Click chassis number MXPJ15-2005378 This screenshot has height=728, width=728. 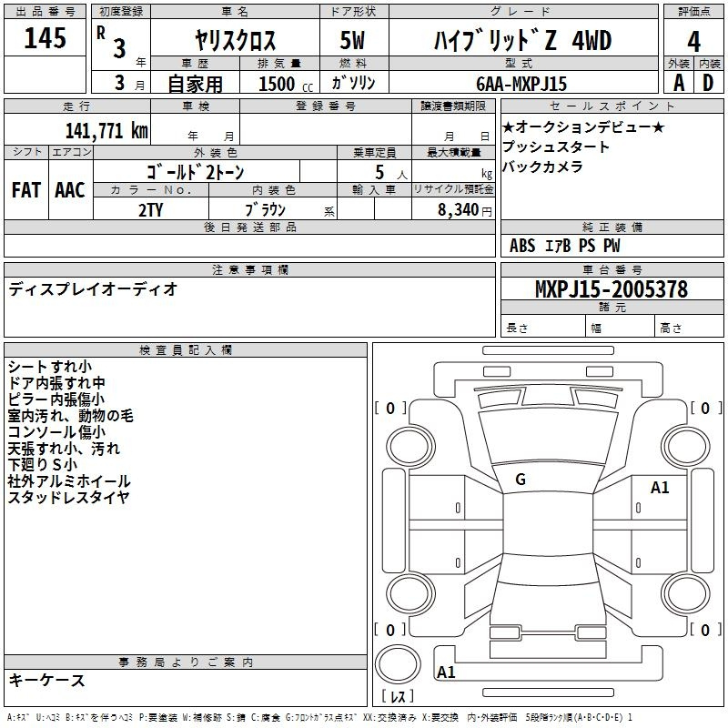point(612,289)
